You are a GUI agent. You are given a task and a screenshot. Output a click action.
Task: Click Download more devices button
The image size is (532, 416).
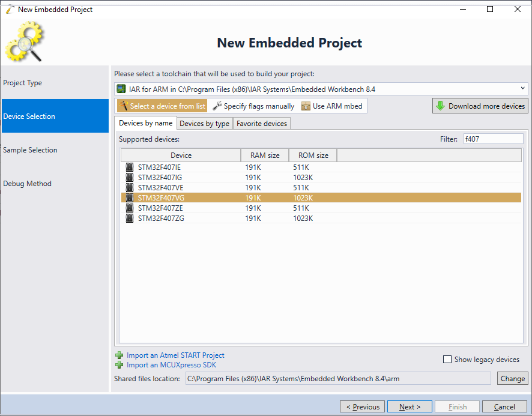coord(480,106)
